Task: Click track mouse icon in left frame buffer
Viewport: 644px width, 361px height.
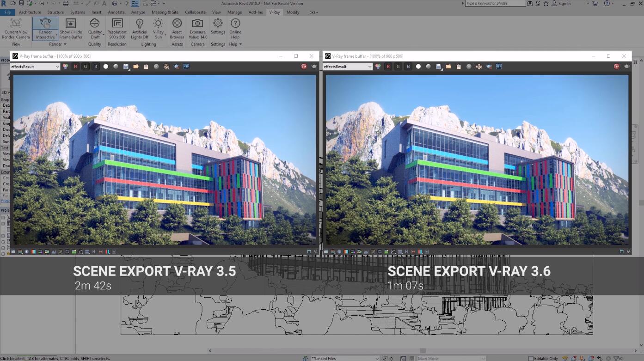Action: [166, 67]
